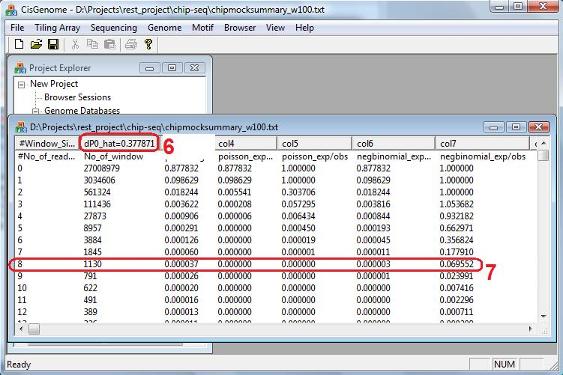Click the chipmocksummary_w100.txt document window icon
The width and height of the screenshot is (563, 375).
pos(21,127)
